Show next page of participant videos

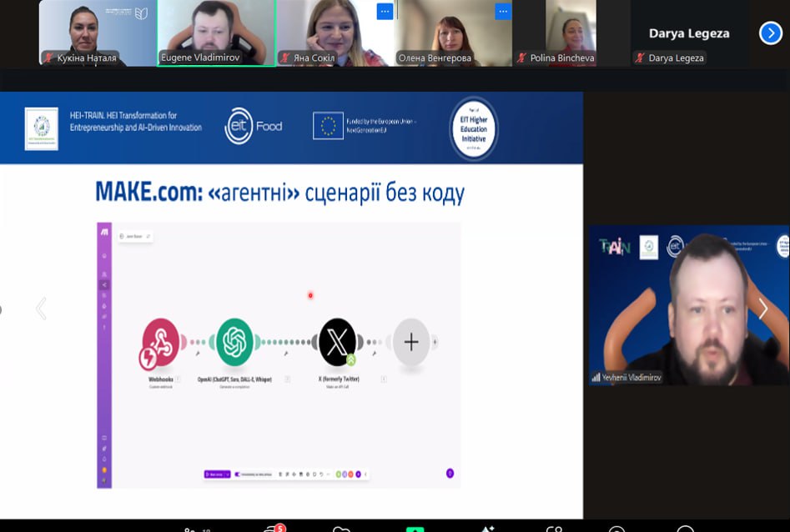pyautogui.click(x=770, y=33)
